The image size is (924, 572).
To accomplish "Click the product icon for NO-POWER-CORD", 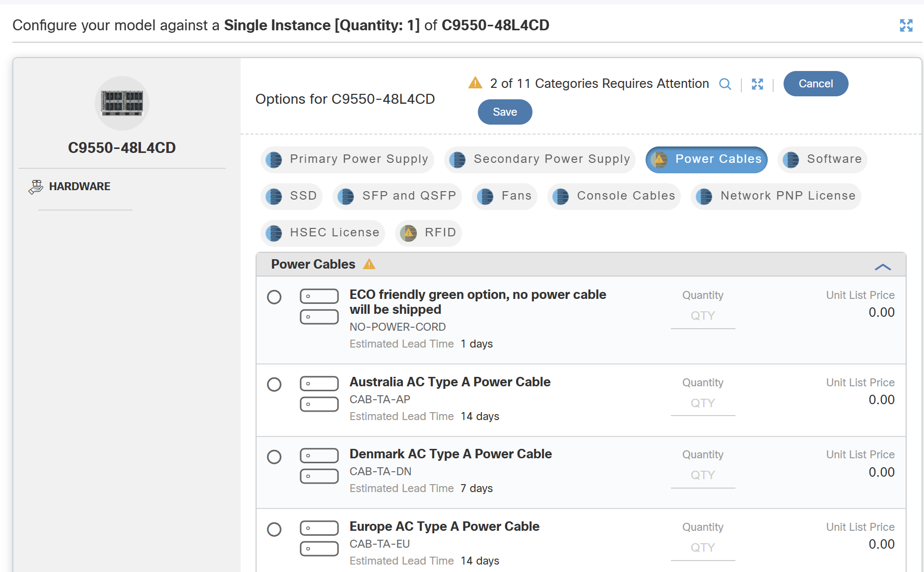I will (x=319, y=306).
